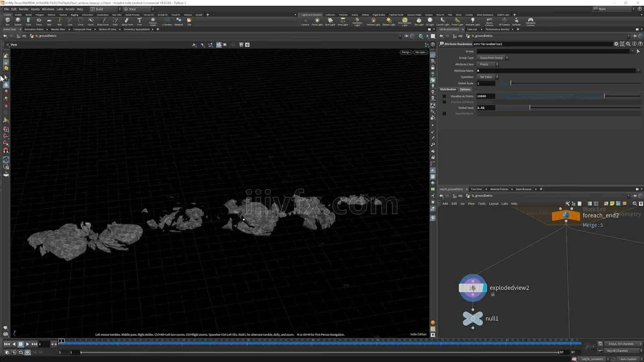Toggle the Precision Attribute checkbox

click(x=445, y=102)
